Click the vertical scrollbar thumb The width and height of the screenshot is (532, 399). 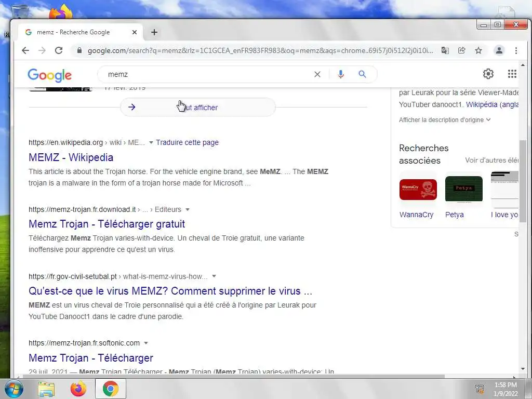tap(523, 181)
